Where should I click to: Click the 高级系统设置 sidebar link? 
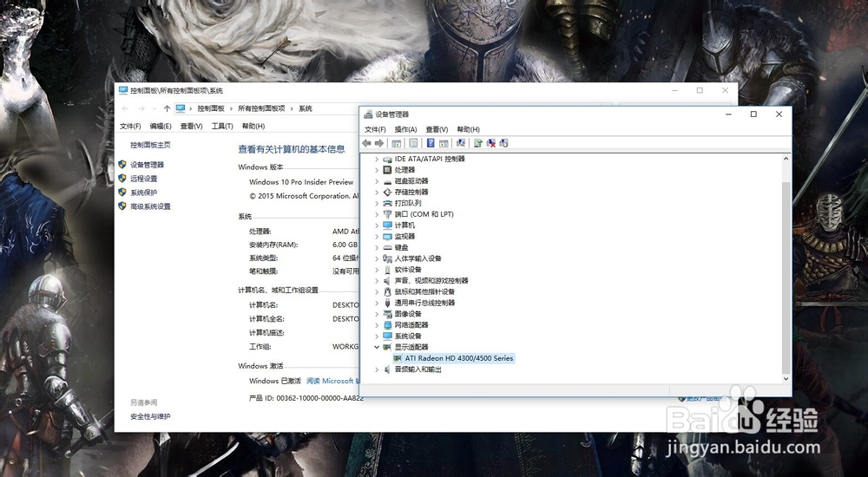click(150, 206)
